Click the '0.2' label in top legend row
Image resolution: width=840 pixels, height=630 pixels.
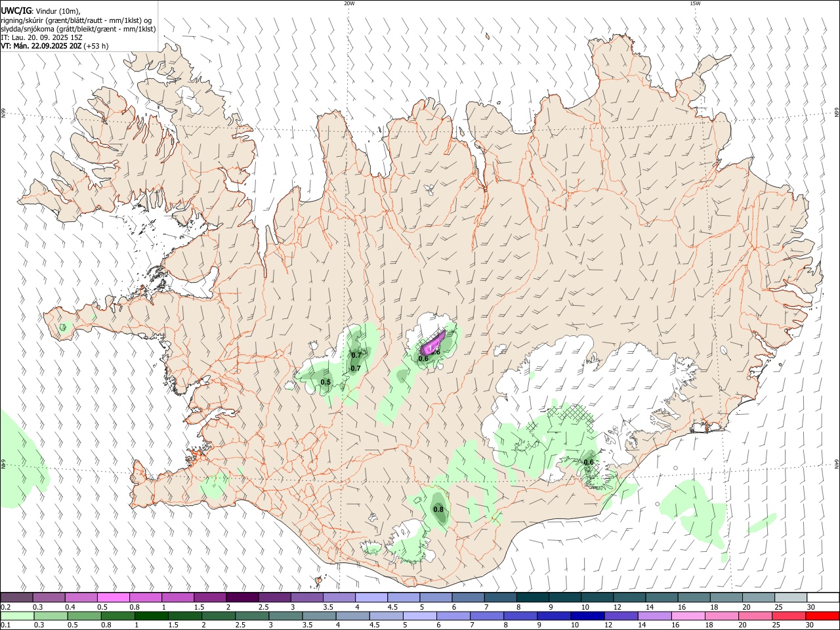click(x=5, y=607)
